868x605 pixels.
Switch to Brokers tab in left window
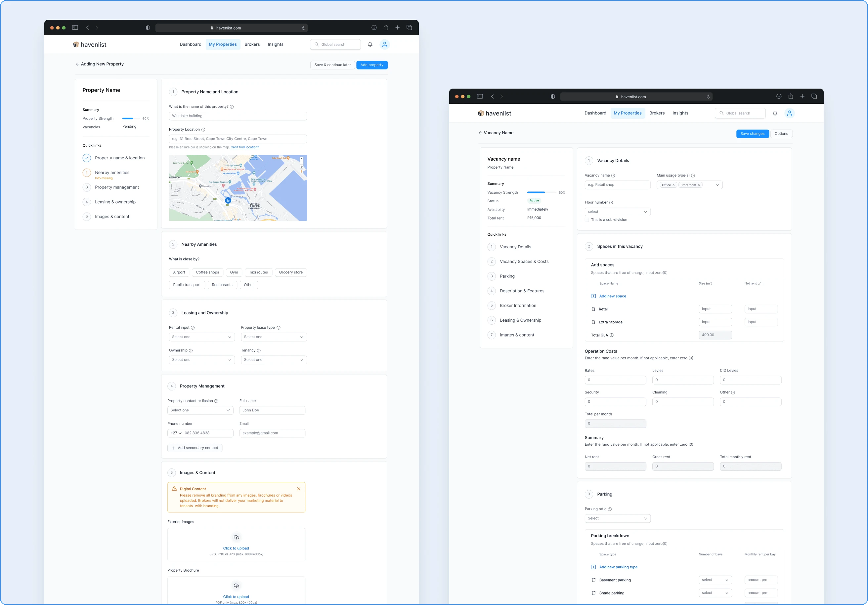click(x=252, y=44)
